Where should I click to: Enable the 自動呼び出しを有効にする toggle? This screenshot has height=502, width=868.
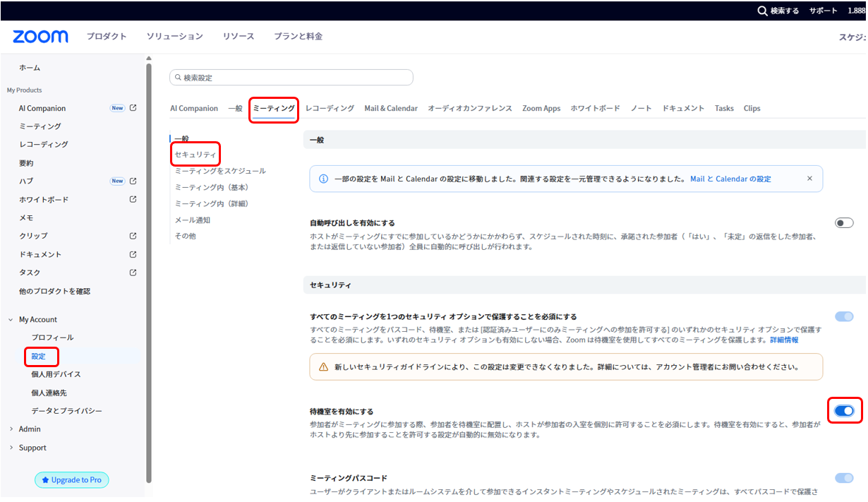844,223
